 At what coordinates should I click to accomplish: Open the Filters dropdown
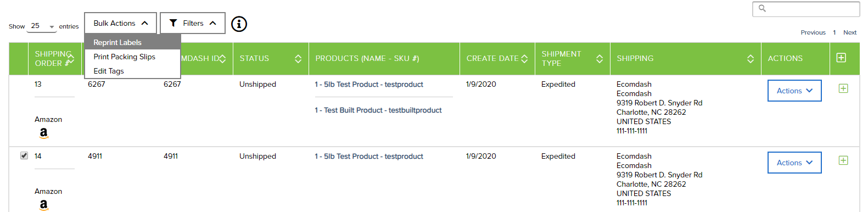coord(193,23)
